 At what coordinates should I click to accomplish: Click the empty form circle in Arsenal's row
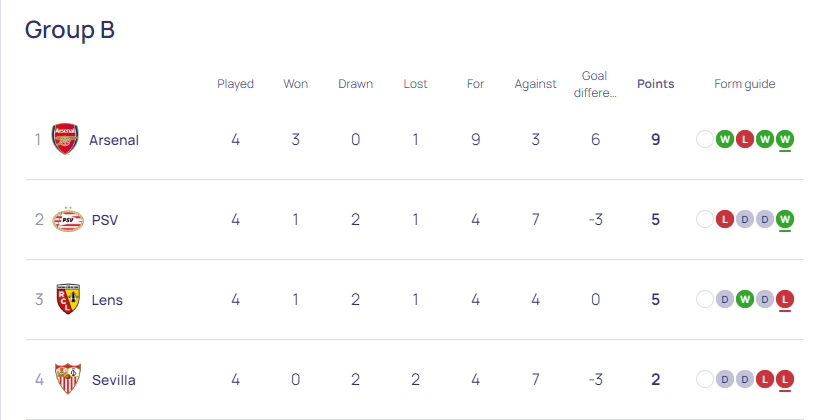pos(704,139)
